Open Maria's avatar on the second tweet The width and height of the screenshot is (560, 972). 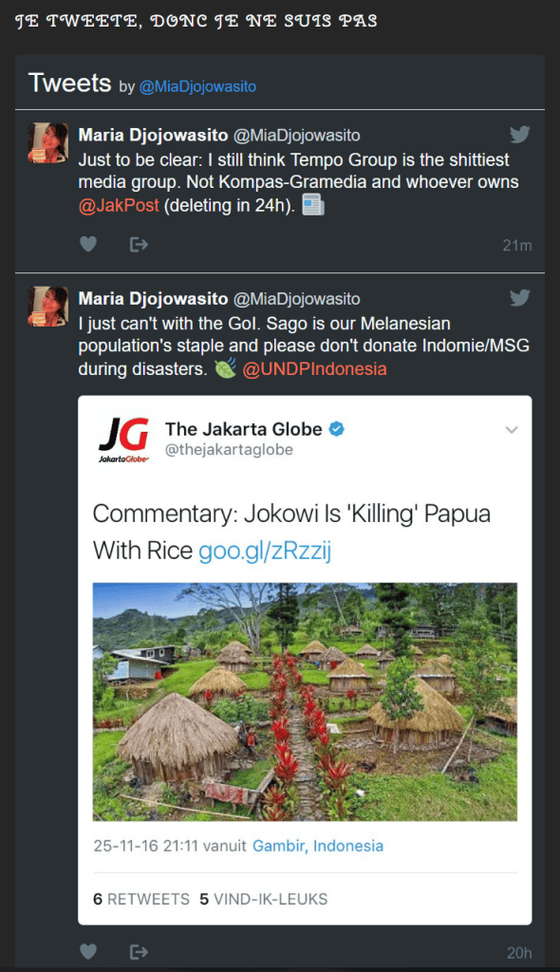click(x=47, y=307)
